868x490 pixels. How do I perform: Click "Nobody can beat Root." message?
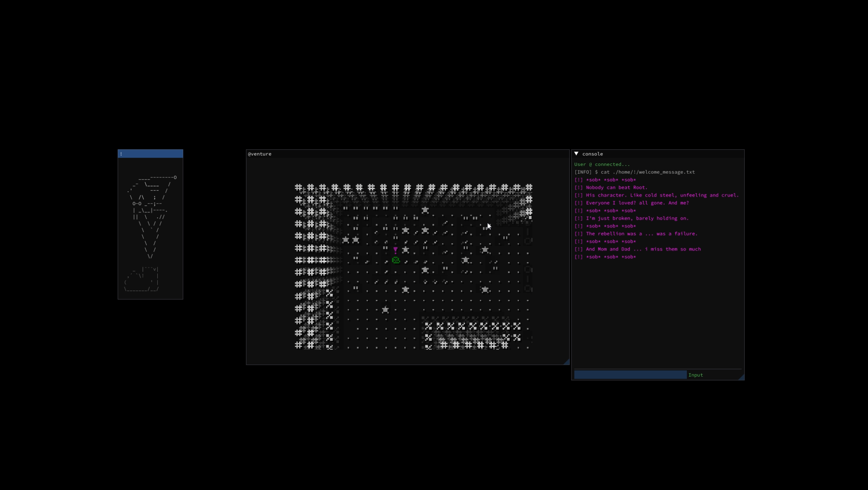coord(616,187)
